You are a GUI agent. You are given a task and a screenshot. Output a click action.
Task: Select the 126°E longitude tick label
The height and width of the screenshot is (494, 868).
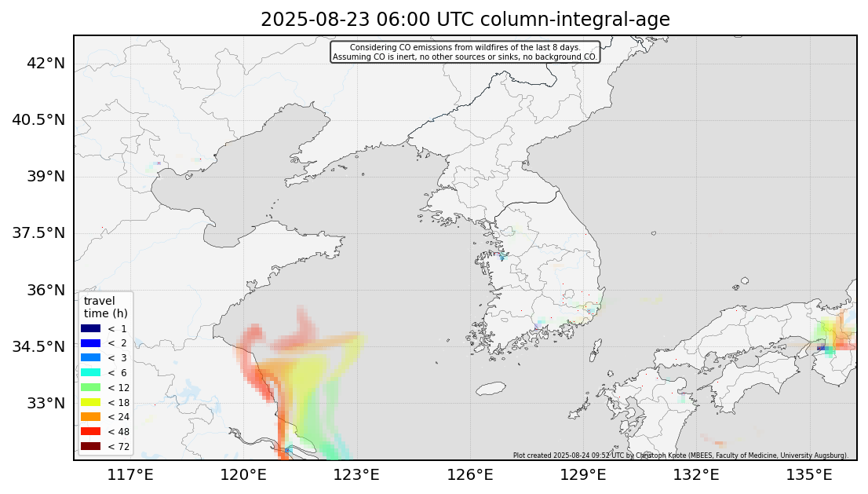(x=474, y=474)
